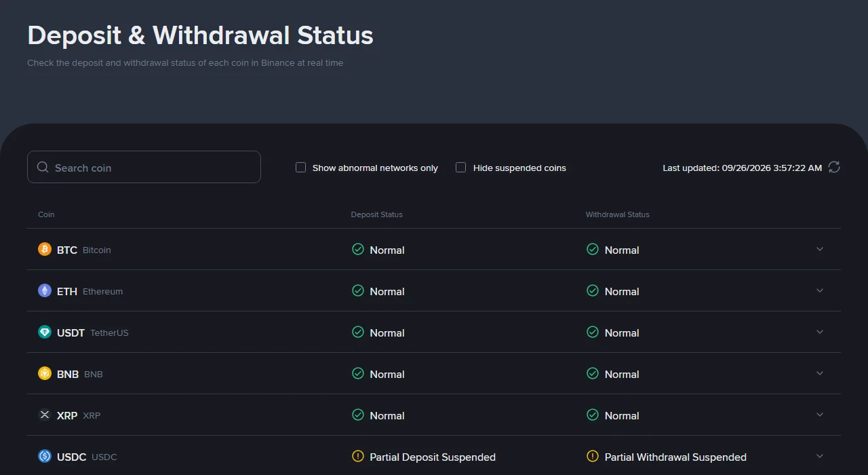
Task: Click BNB withdrawal normal checkmark icon
Action: (593, 373)
